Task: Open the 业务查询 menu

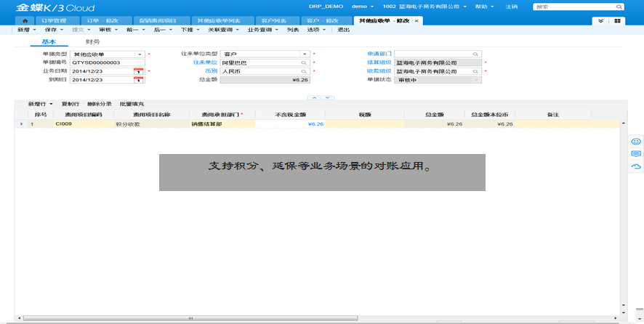Action: click(262, 31)
